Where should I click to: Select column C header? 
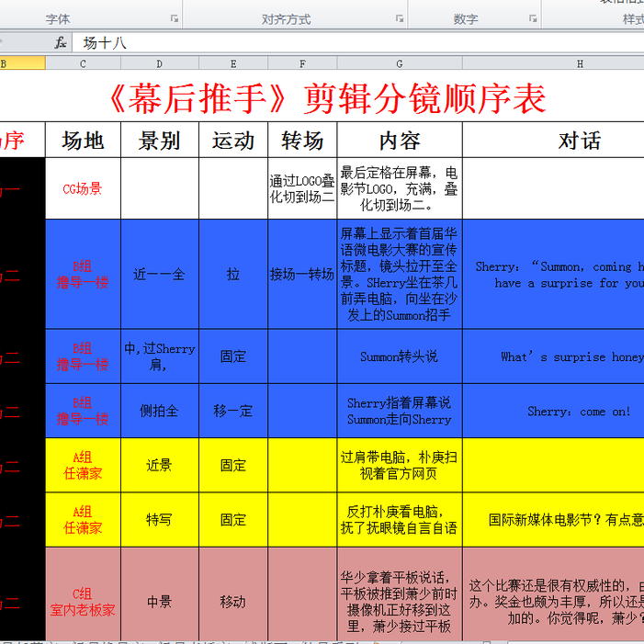coord(83,63)
